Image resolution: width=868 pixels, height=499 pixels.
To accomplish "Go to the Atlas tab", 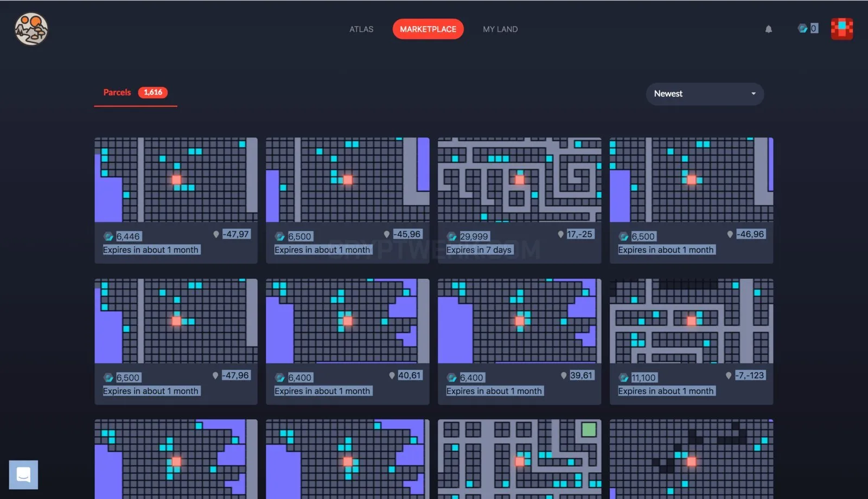I will (x=361, y=29).
